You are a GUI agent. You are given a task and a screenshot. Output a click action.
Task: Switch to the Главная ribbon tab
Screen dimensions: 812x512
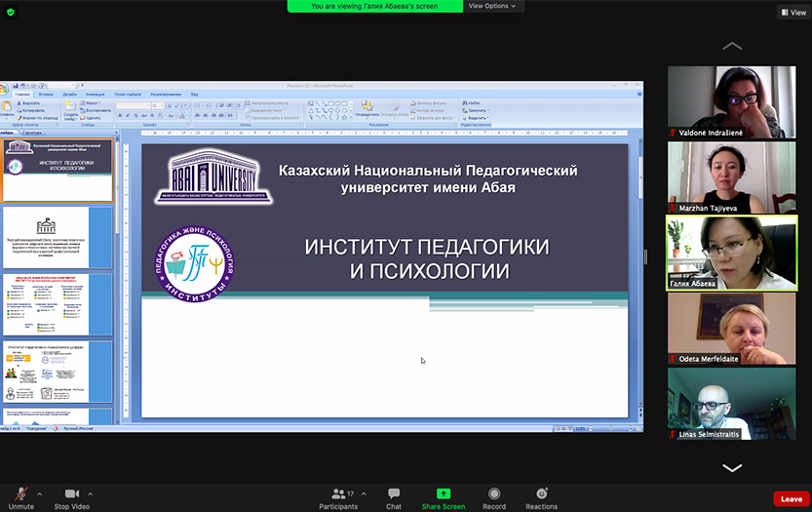22,95
